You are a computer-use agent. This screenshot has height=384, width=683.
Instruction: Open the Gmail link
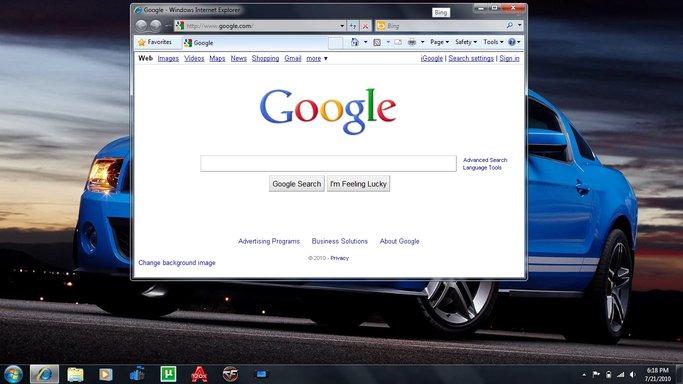click(293, 58)
